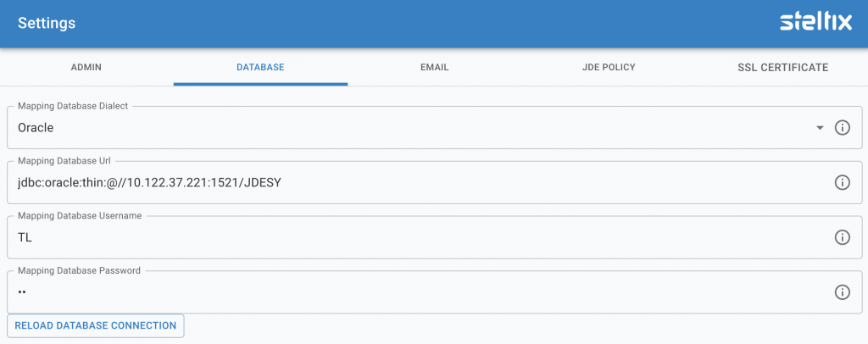
Task: Click into the jdbc:oracle URL text field
Action: click(x=407, y=182)
